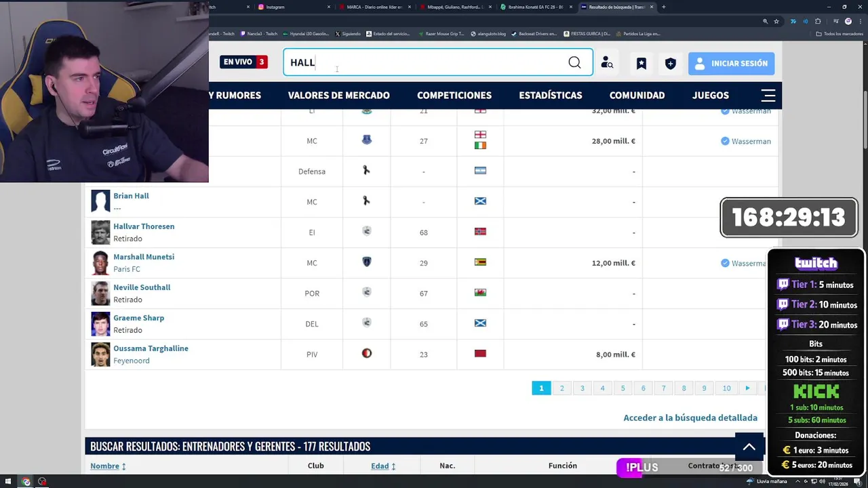Viewport: 868px width, 488px height.
Task: Open Chrome extensions puzzle icon
Action: click(x=817, y=21)
